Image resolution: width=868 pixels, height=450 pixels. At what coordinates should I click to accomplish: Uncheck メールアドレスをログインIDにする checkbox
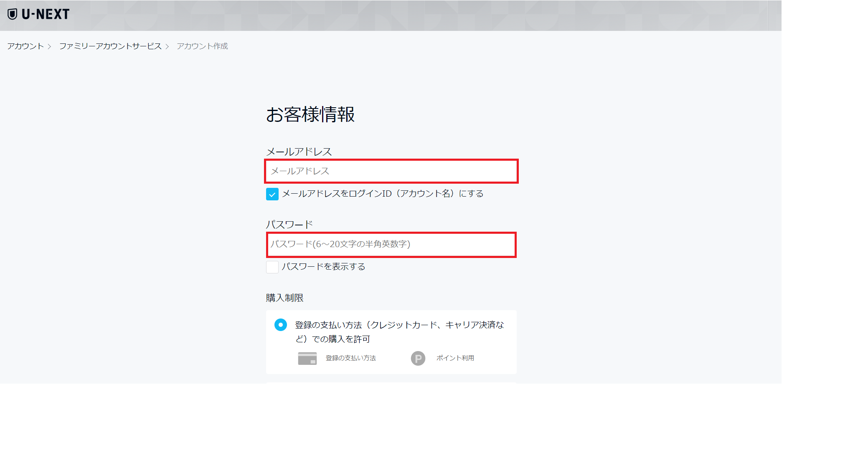[x=272, y=194]
